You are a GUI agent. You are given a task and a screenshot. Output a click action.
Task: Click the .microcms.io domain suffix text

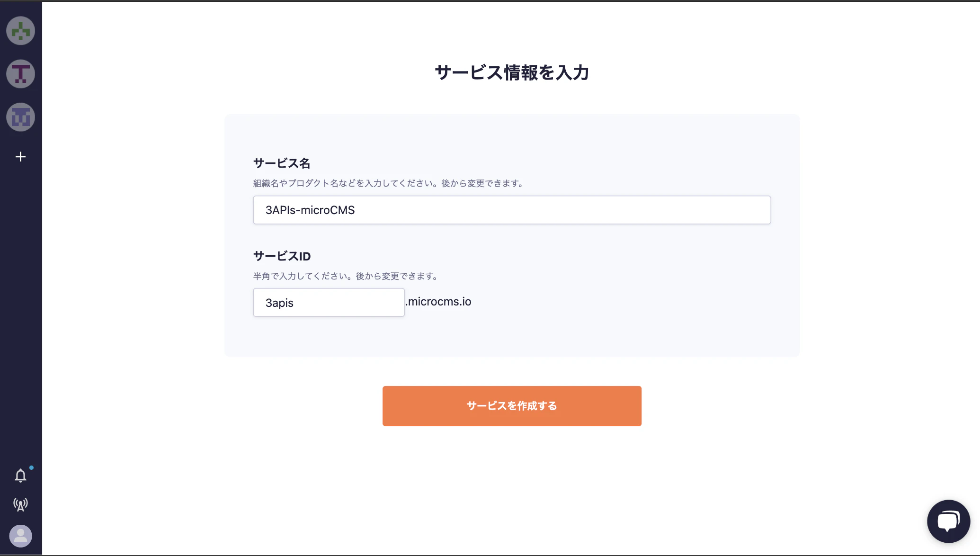(x=438, y=302)
